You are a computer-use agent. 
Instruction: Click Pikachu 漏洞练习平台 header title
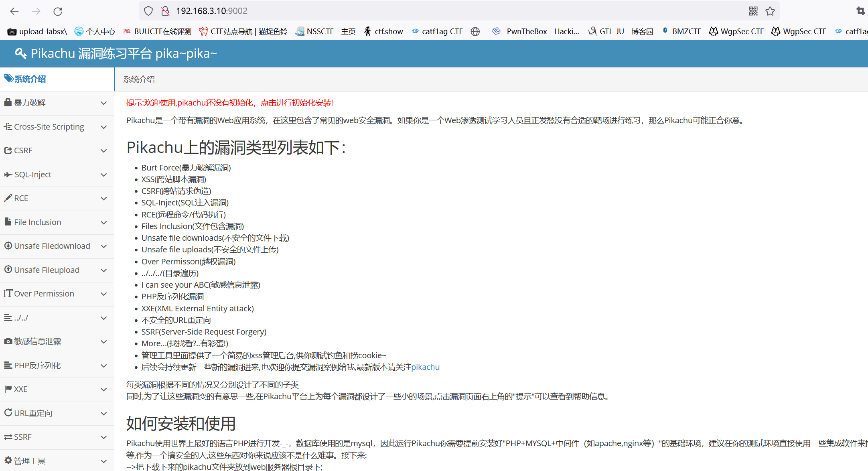point(124,53)
